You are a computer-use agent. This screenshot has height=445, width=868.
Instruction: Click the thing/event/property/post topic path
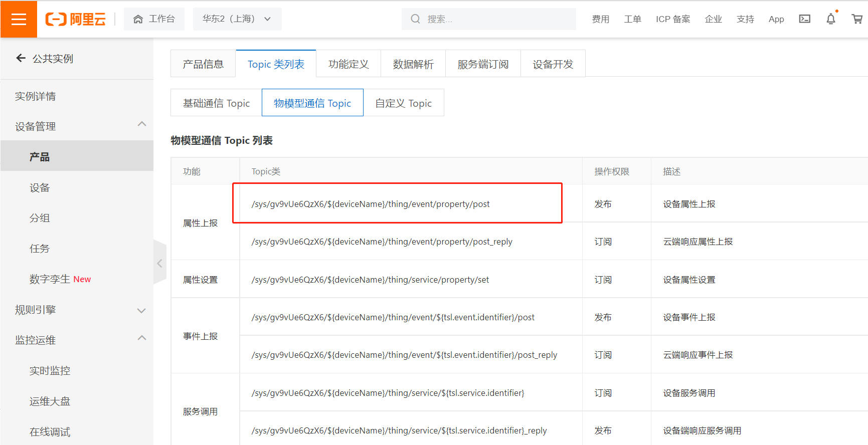(371, 204)
